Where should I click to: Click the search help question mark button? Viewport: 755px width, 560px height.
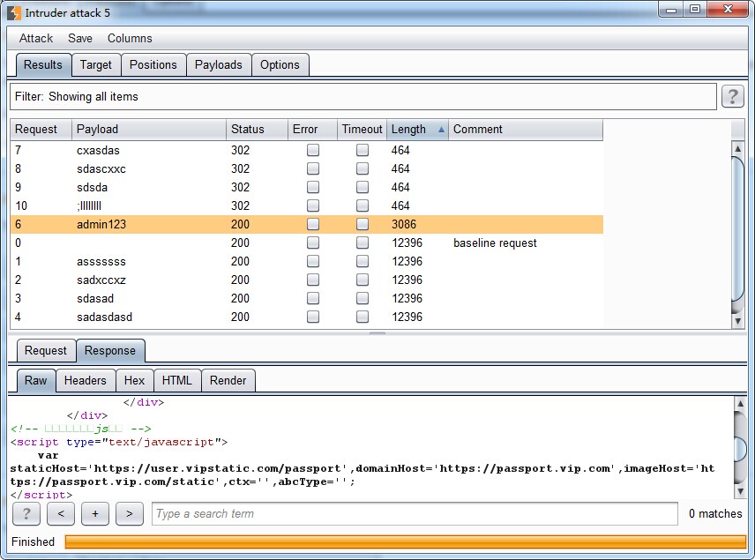coord(26,514)
